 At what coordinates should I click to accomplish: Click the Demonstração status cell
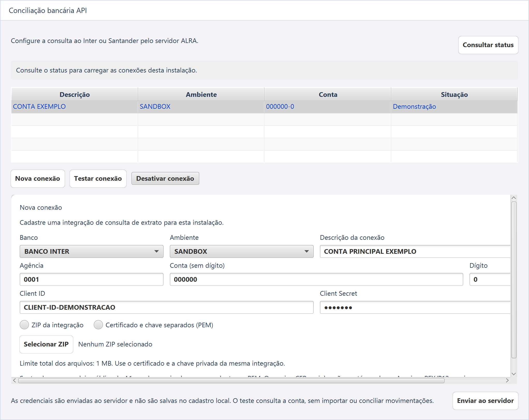pos(454,107)
